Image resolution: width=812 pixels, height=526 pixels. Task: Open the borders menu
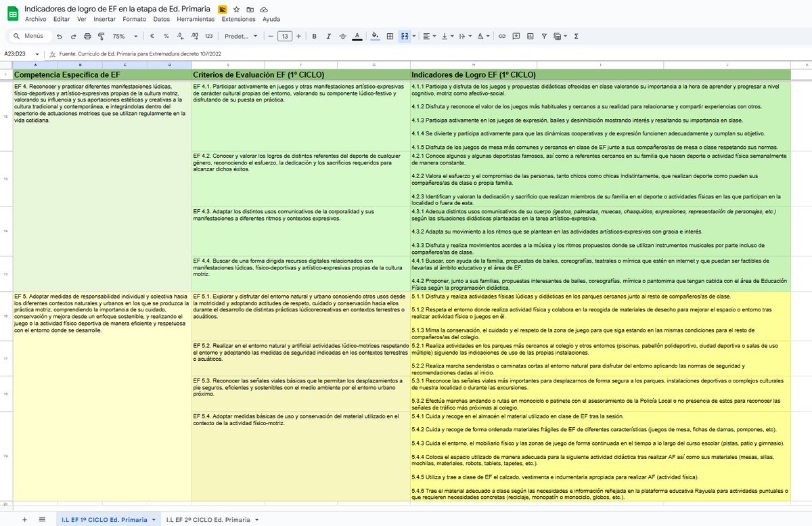(390, 36)
